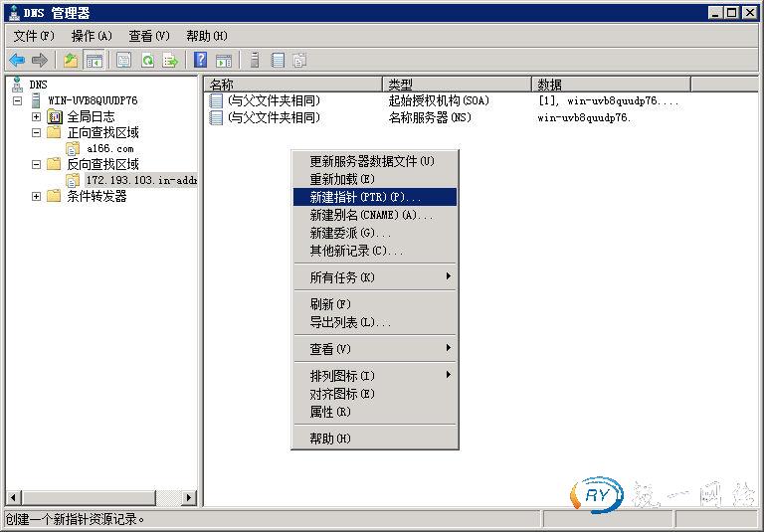The image size is (764, 532).
Task: Select the 条件转发器 tree label
Action: coord(96,196)
